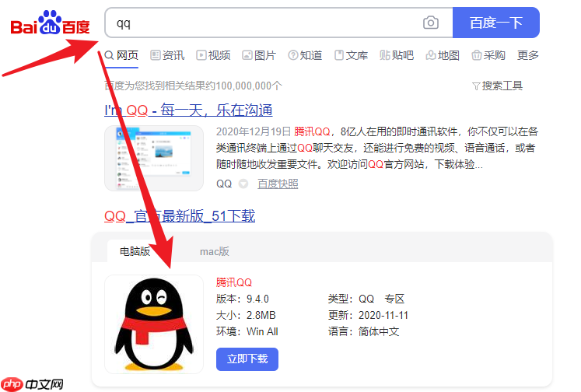Select the 电脑版 tab

point(135,251)
